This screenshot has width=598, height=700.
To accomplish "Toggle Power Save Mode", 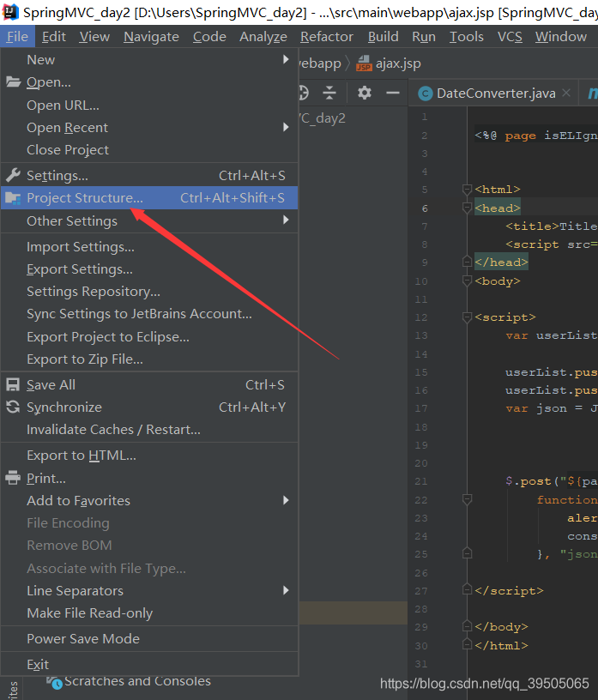I will [x=149, y=639].
